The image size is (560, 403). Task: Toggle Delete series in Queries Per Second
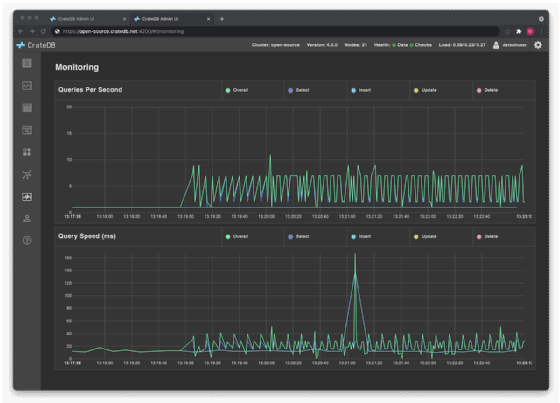[x=488, y=90]
